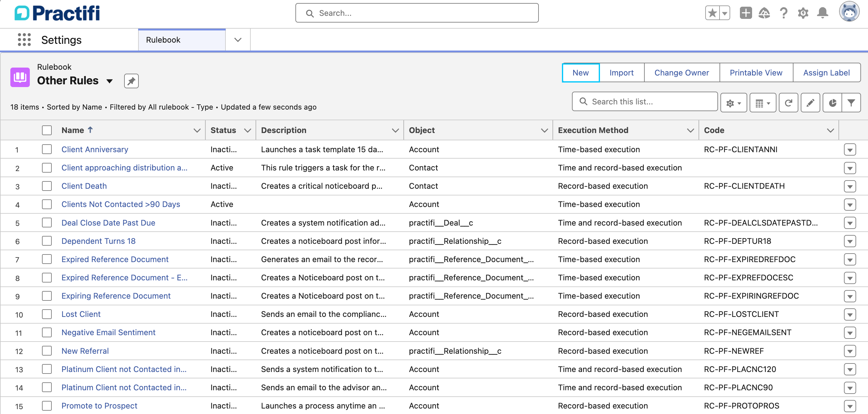Switch to the Rulebook tab
The image size is (868, 414).
pos(182,40)
